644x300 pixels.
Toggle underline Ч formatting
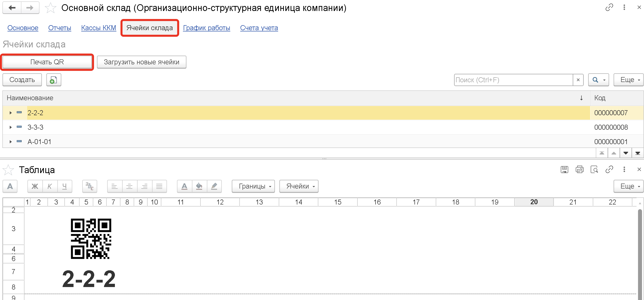click(x=65, y=186)
